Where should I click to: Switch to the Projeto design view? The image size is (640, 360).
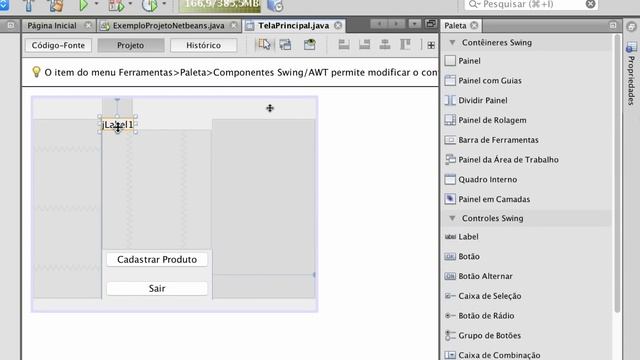pyautogui.click(x=131, y=45)
